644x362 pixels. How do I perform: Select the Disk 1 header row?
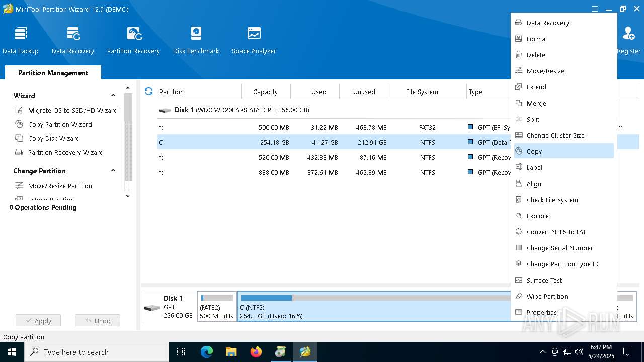coord(334,110)
